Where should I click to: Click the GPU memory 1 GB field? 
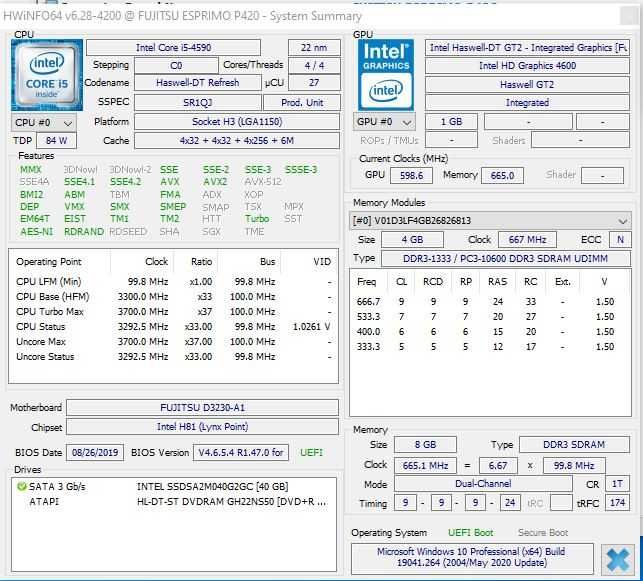451,122
